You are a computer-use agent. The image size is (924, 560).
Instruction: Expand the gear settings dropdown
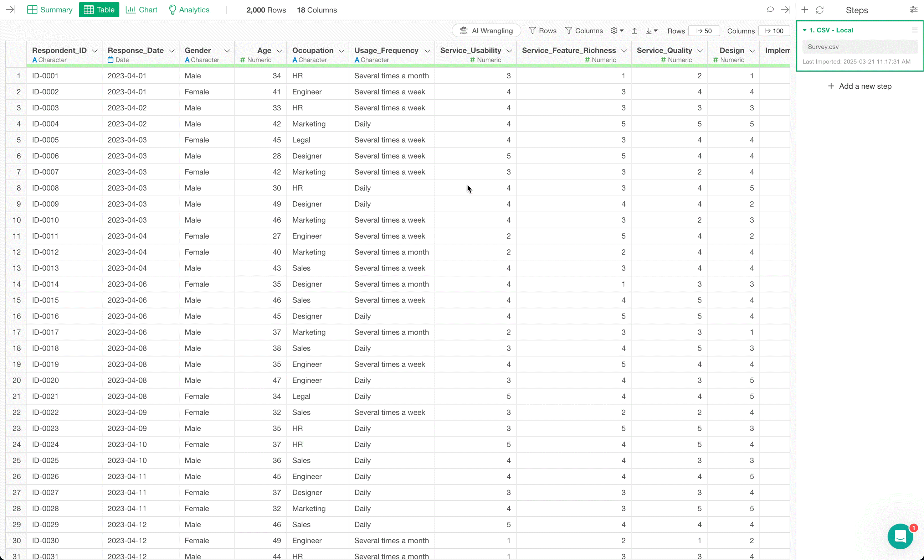(x=617, y=31)
